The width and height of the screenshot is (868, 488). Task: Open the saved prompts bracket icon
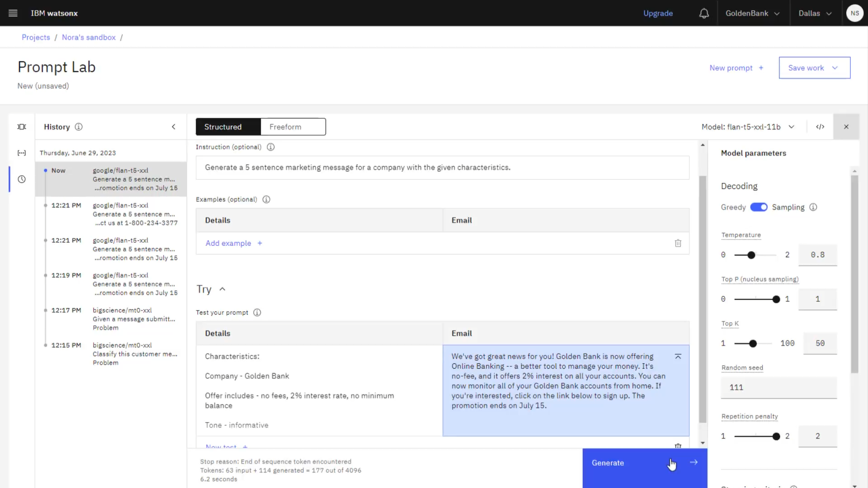coord(22,153)
